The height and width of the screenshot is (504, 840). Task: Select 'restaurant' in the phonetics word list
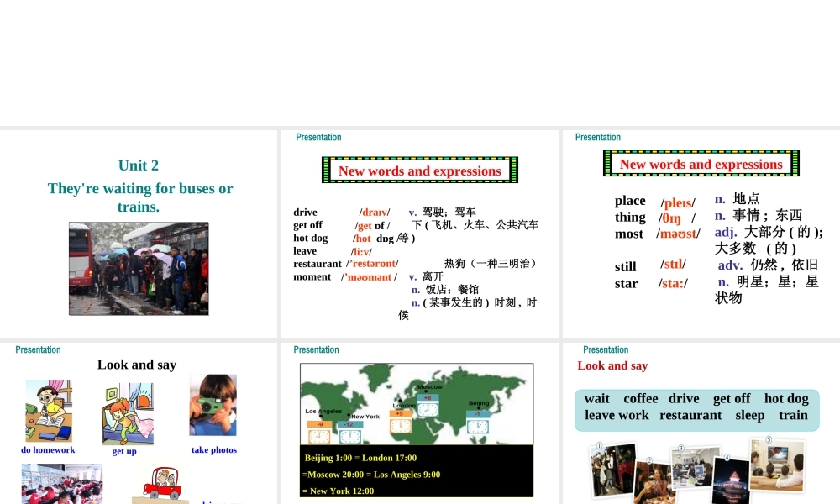click(318, 264)
